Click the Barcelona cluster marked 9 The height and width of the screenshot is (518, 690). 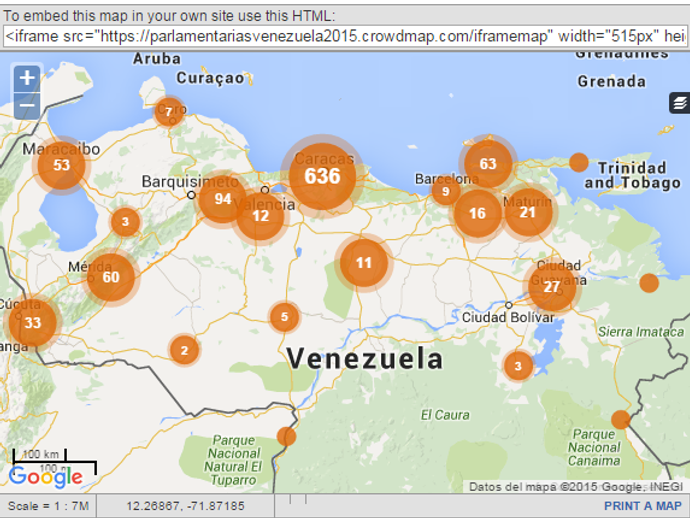[446, 191]
